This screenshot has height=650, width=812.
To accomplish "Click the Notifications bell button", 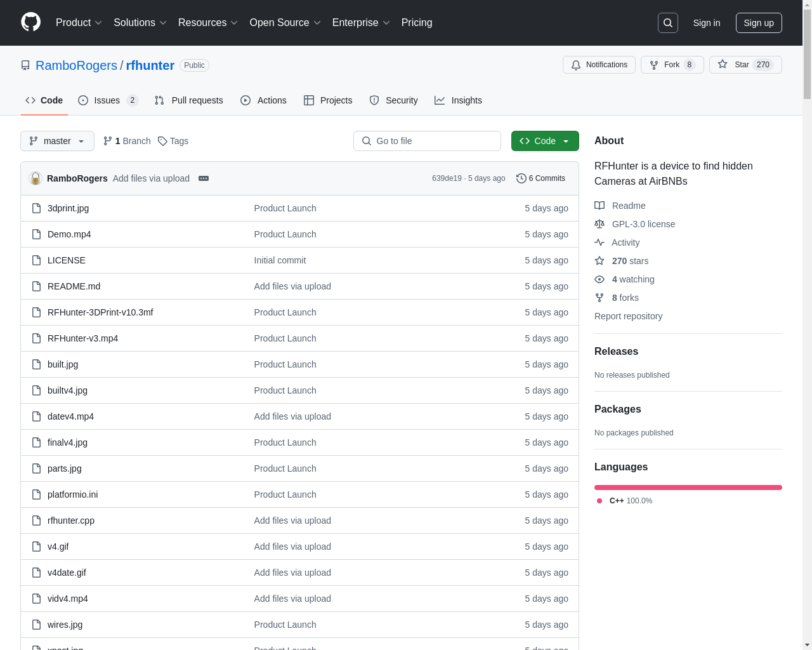I will (599, 65).
